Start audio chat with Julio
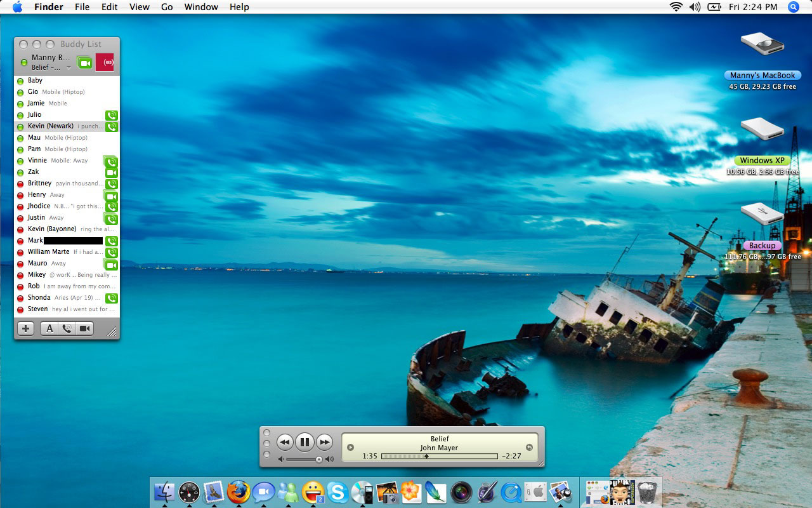 [112, 116]
